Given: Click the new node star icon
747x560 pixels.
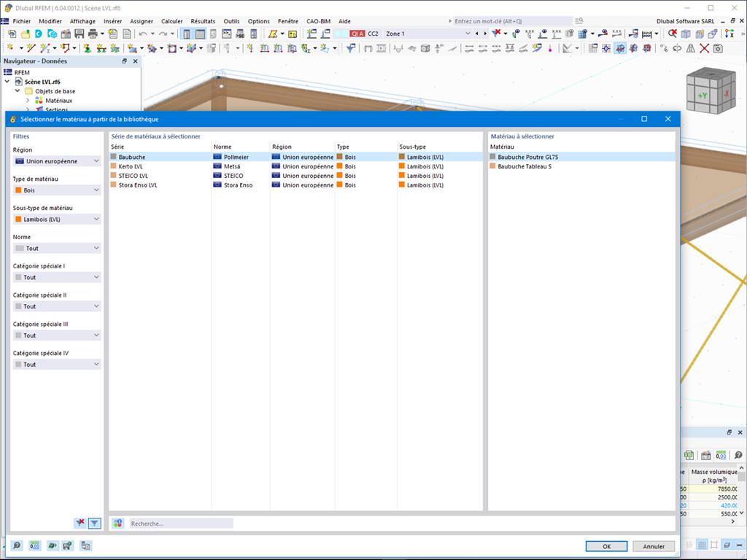Looking at the screenshot, I should [10, 48].
